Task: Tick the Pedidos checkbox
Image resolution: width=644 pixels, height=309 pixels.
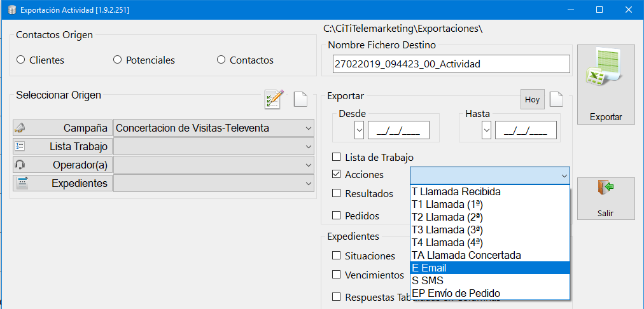Action: click(x=337, y=215)
